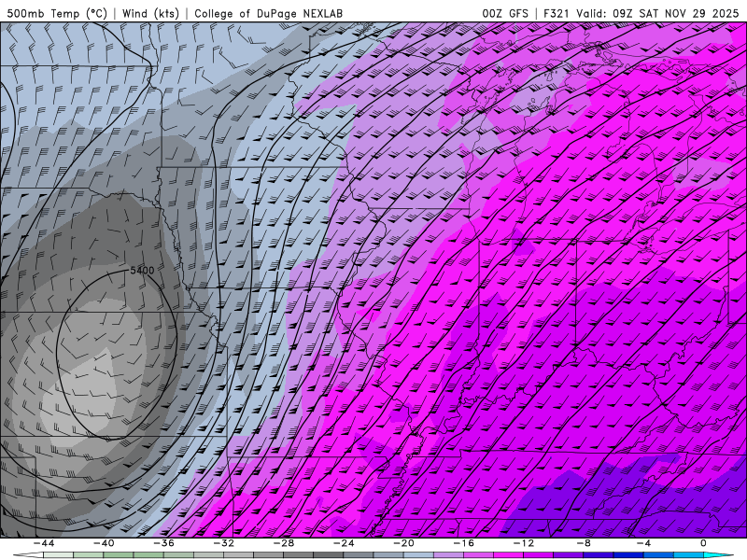This screenshot has height=560, width=747.
Task: Click the -12 value on the temperature scale
Action: (x=524, y=543)
